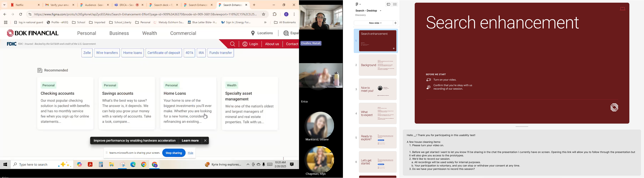Expand the Figma main menu dropdown
The width and height of the screenshot is (644, 178).
[358, 4]
